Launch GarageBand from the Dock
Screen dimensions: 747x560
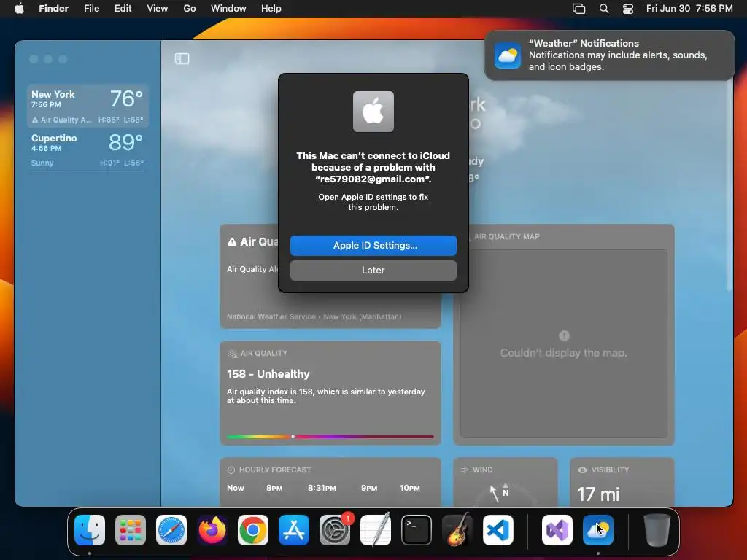click(457, 530)
